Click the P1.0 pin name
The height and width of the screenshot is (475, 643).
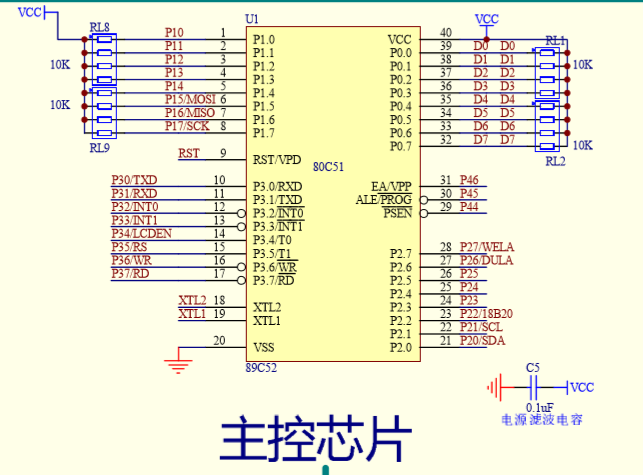pos(264,39)
